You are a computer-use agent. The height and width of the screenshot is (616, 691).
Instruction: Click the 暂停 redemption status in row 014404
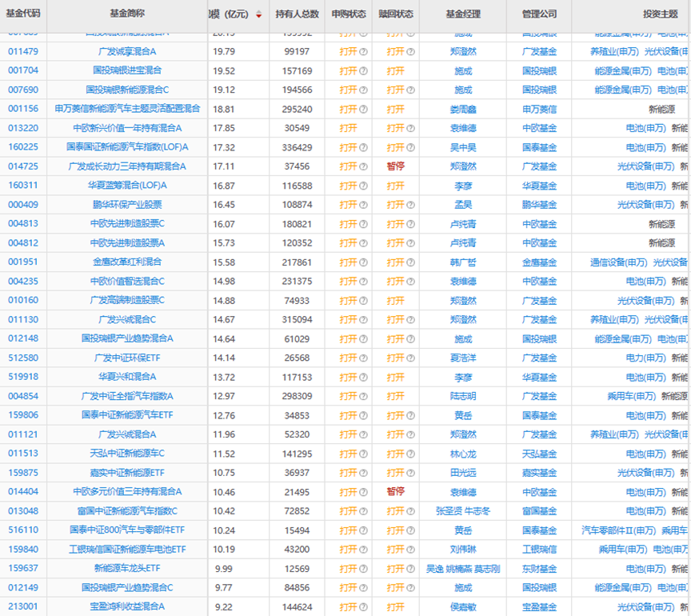pyautogui.click(x=395, y=492)
